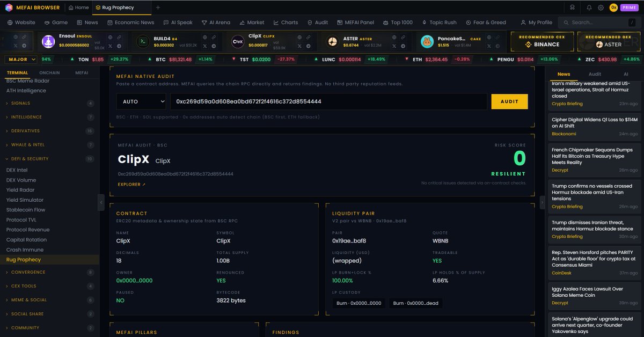Image resolution: width=644 pixels, height=337 pixels.
Task: Expand the INTELLIGENCE sidebar section
Action: (49, 117)
